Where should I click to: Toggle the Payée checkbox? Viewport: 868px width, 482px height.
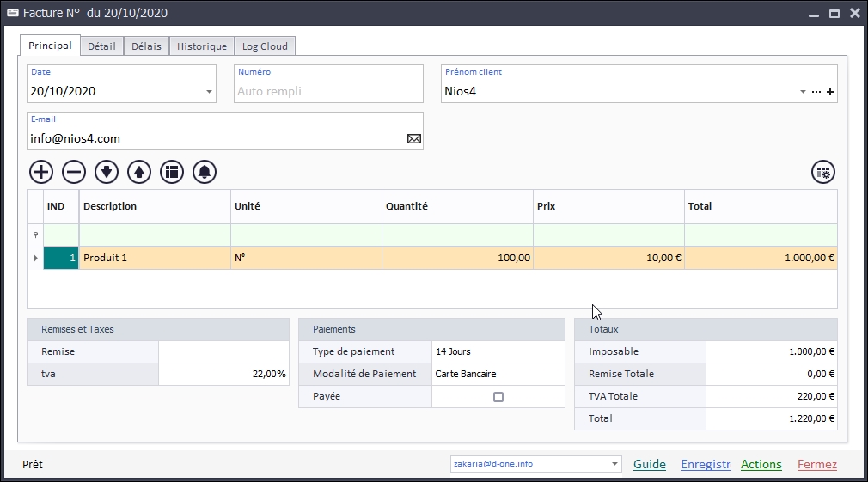pyautogui.click(x=498, y=397)
